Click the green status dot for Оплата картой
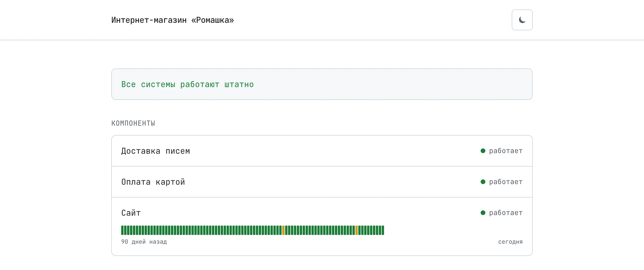The image size is (644, 270). [483, 182]
